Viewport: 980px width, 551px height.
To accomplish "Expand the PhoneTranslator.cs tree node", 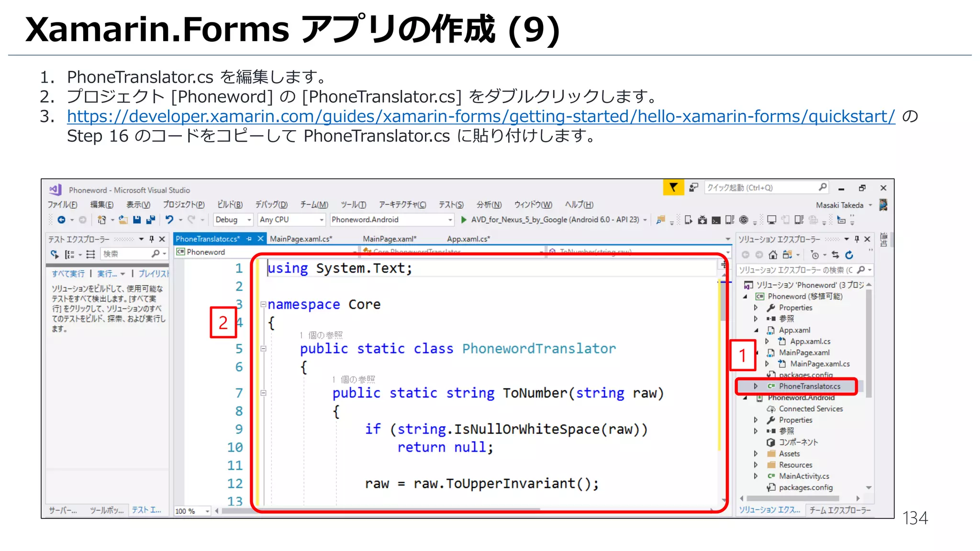I will pos(756,386).
